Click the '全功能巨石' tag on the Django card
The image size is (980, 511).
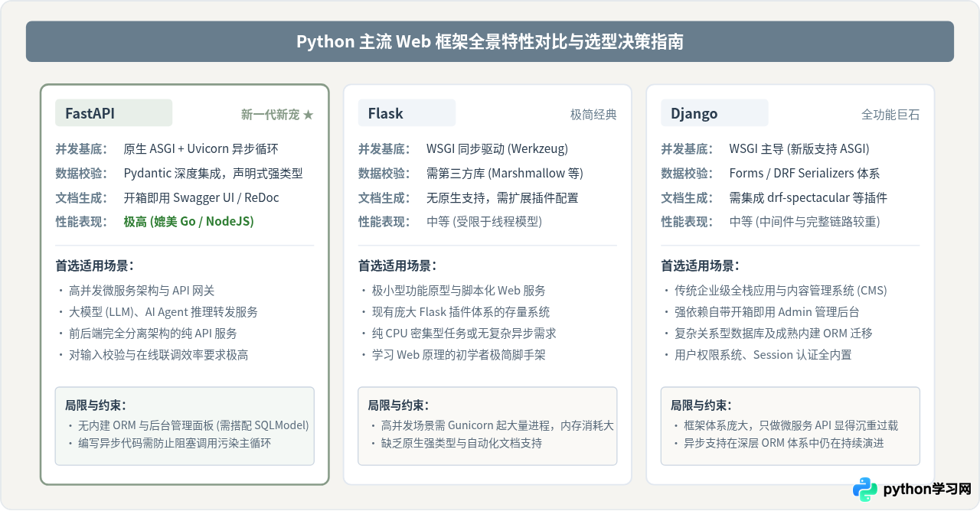click(x=890, y=115)
